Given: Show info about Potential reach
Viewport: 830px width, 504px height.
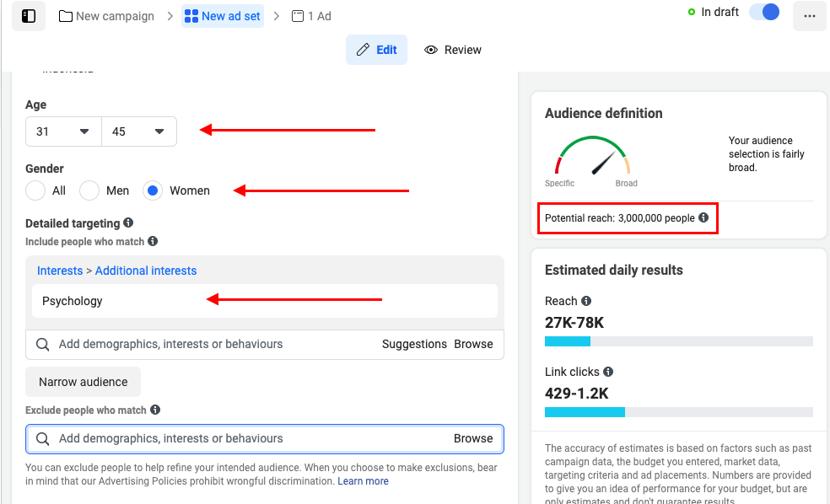Looking at the screenshot, I should click(703, 217).
